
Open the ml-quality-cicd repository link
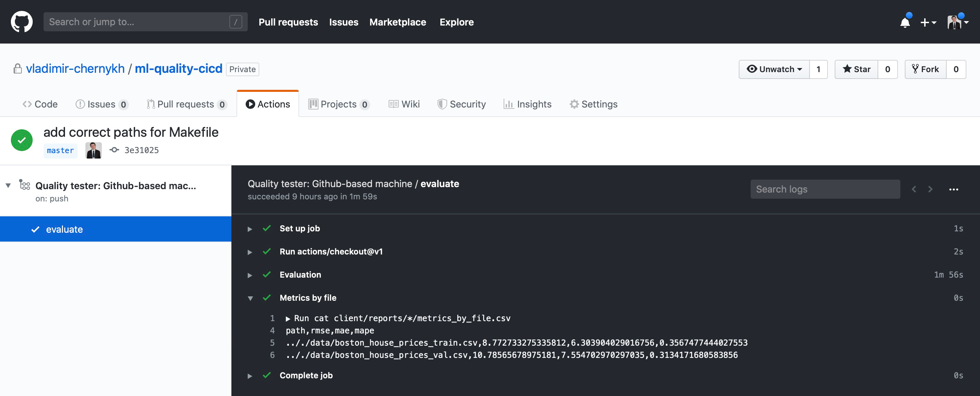178,68
